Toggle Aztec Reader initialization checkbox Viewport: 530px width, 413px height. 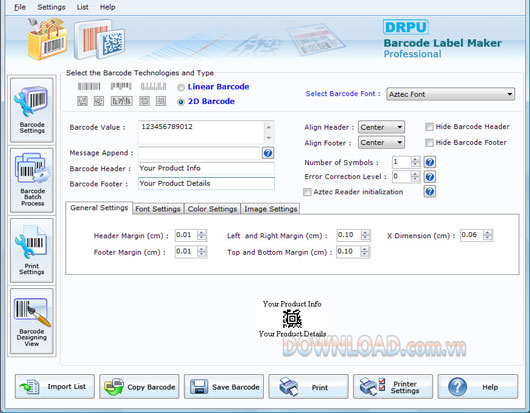pyautogui.click(x=307, y=192)
